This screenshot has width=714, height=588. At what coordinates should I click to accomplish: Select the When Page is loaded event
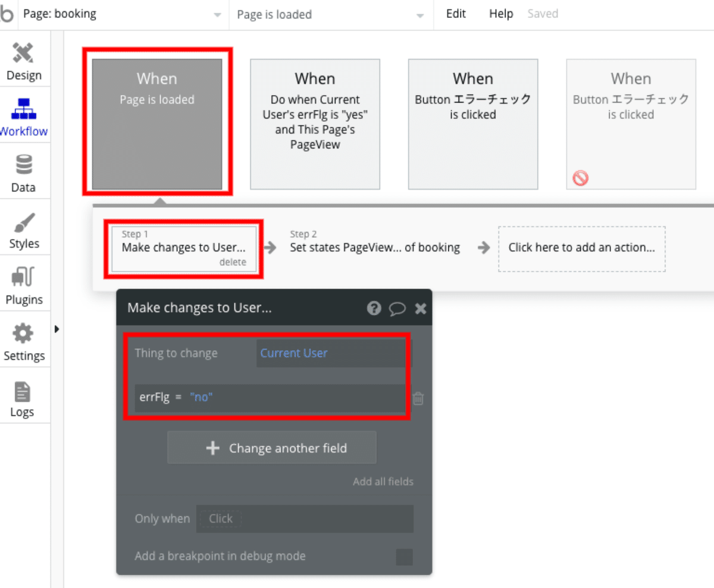pyautogui.click(x=157, y=124)
